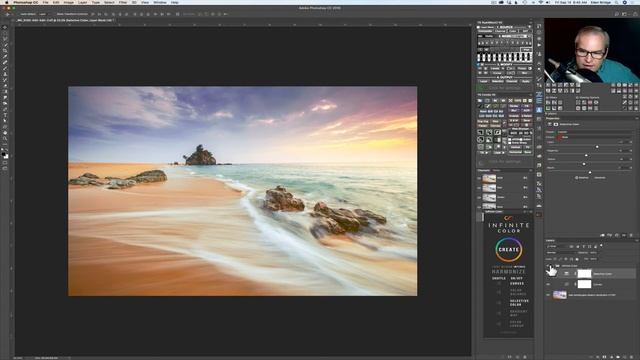
Task: Toggle visibility of the RGB channel
Action: (479, 178)
